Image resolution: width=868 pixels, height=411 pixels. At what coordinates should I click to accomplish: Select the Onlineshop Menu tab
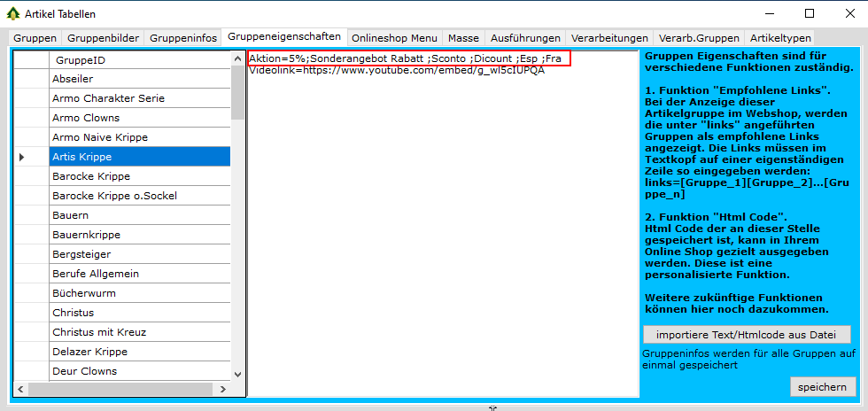pyautogui.click(x=394, y=38)
